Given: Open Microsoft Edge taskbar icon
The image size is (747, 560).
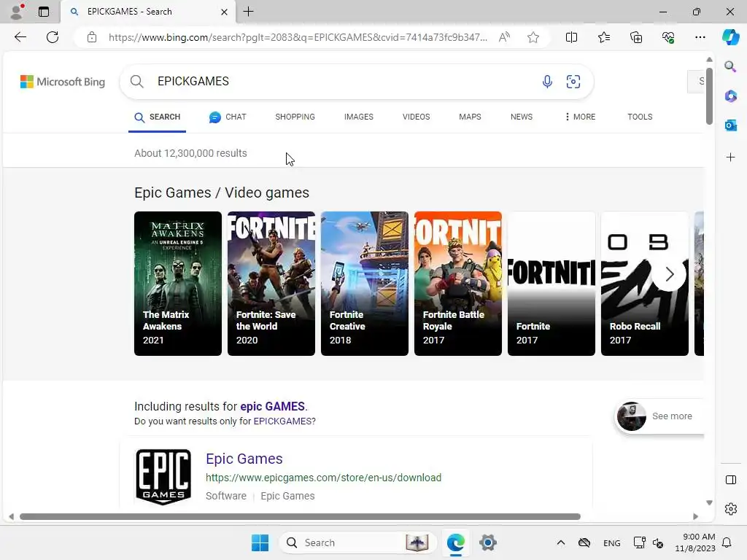Looking at the screenshot, I should (456, 542).
